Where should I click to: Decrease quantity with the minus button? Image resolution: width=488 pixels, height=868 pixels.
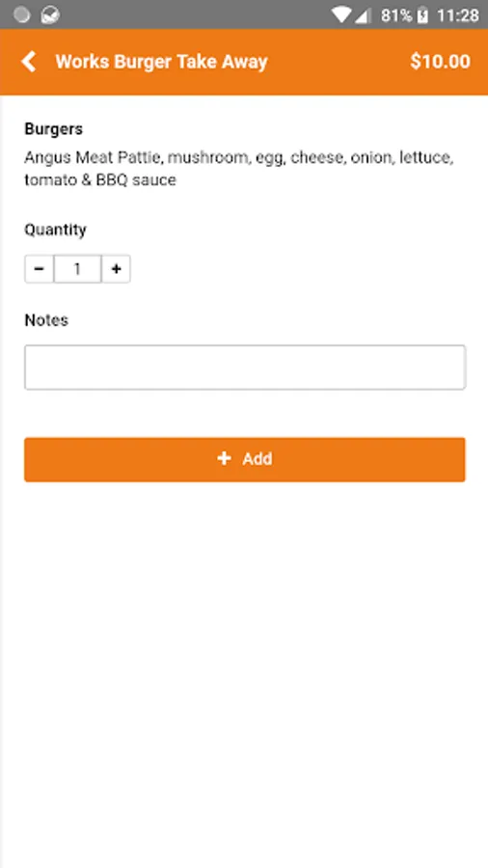pos(40,269)
